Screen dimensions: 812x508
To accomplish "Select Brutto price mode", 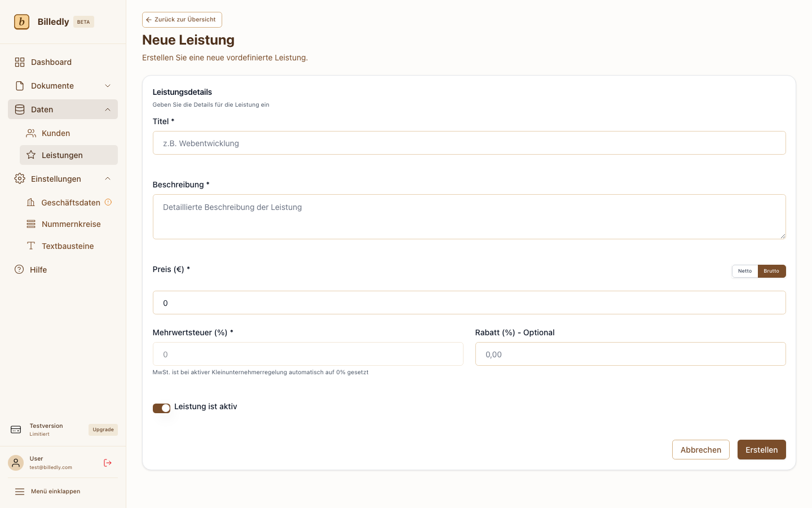I will click(x=771, y=271).
